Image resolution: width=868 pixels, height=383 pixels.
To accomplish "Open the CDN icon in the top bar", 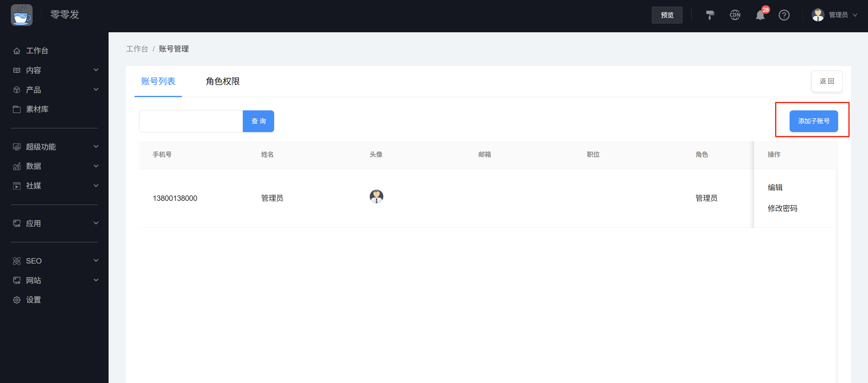I will point(735,15).
